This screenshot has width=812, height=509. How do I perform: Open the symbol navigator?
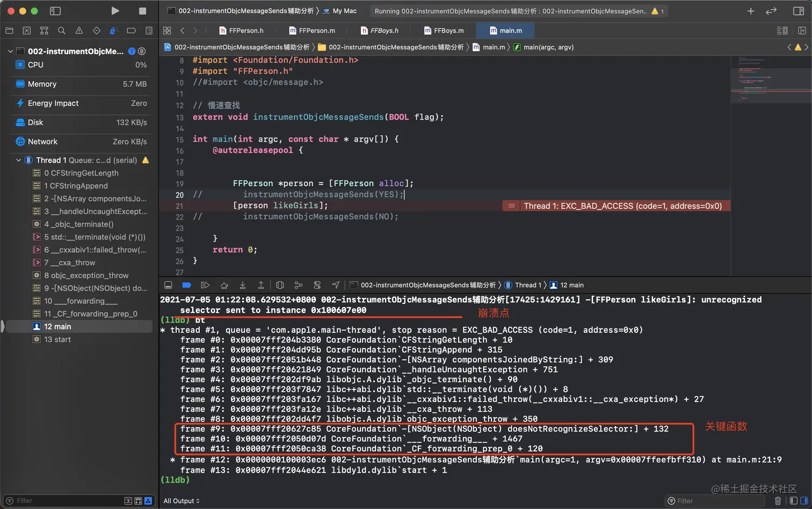[x=44, y=31]
